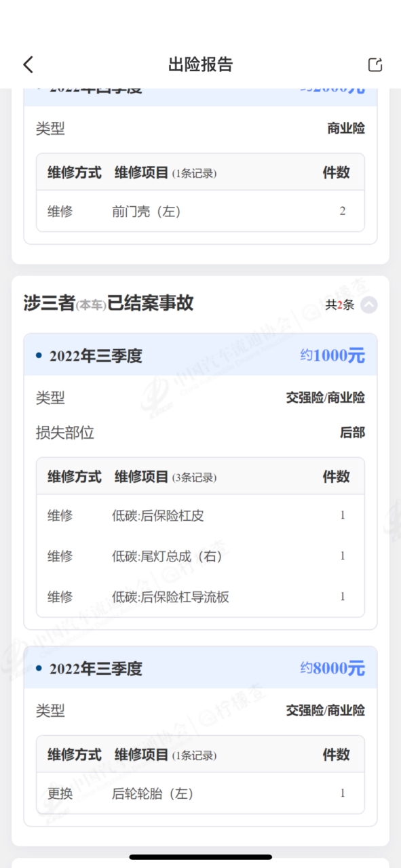Tap the home indicator bar at the bottom
401x868 pixels.
pos(200,857)
